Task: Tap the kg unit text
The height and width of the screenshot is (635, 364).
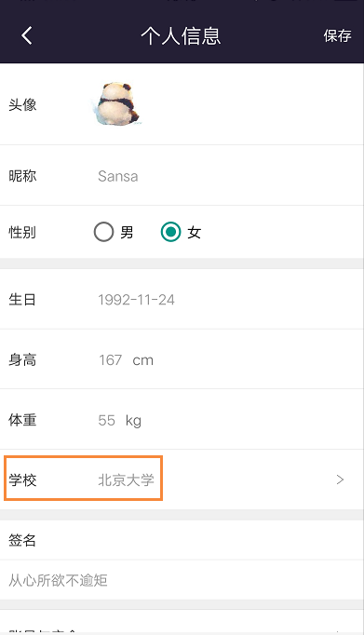Action: click(133, 421)
